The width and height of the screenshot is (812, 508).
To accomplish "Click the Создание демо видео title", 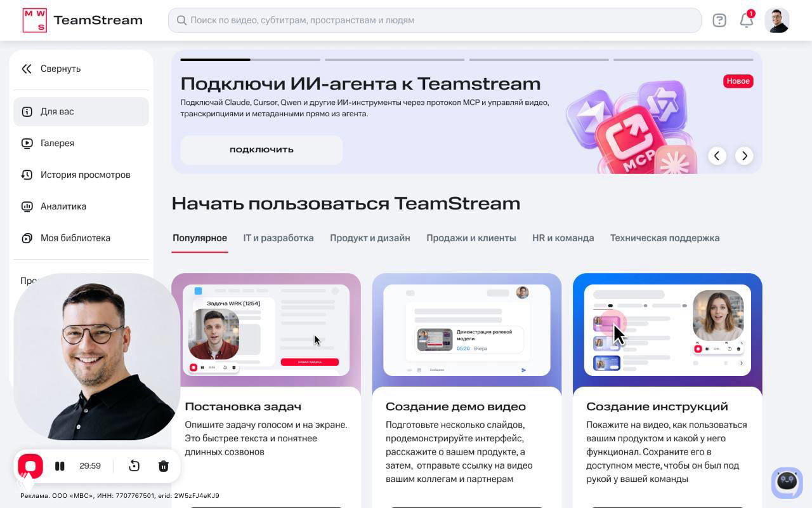I will 455,406.
